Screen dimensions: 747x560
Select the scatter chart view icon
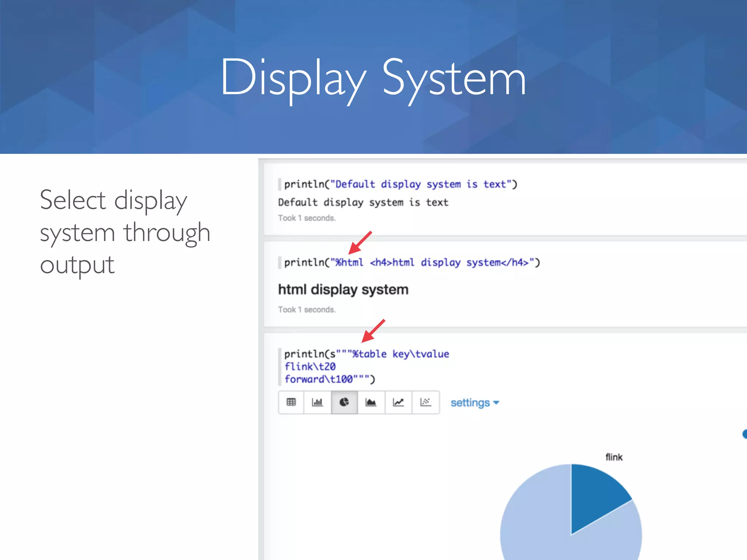[426, 402]
